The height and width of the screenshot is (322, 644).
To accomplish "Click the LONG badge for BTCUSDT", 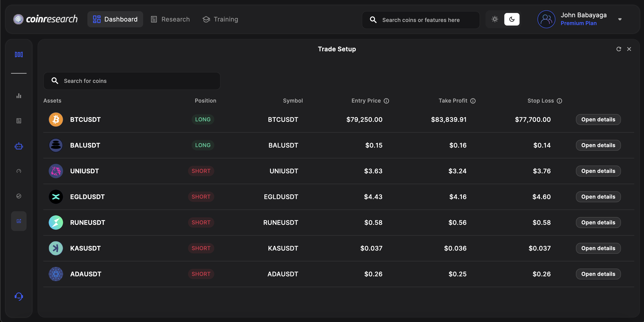I will tap(203, 119).
